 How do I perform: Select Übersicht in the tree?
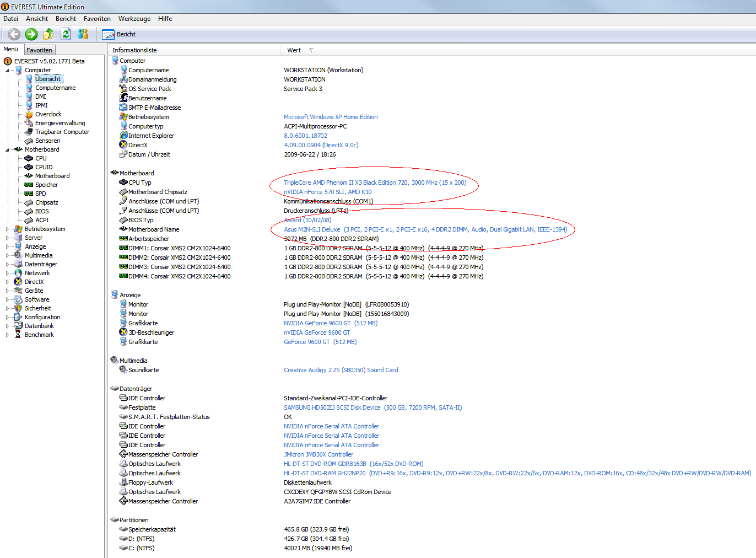(x=48, y=79)
